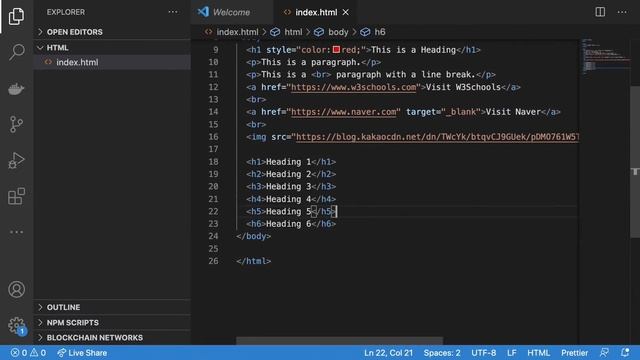This screenshot has height=360, width=640.
Task: Click the html symbol icon in breadcrumb
Action: click(275, 32)
